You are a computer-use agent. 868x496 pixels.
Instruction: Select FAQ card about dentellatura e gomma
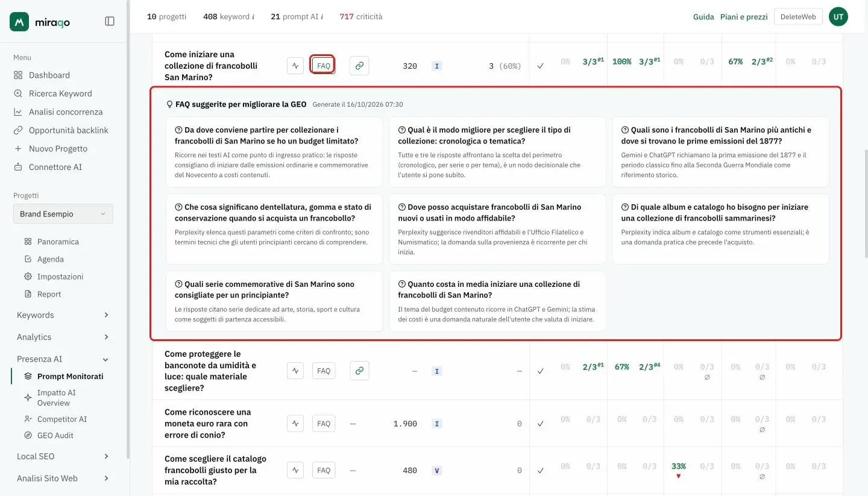pos(274,229)
